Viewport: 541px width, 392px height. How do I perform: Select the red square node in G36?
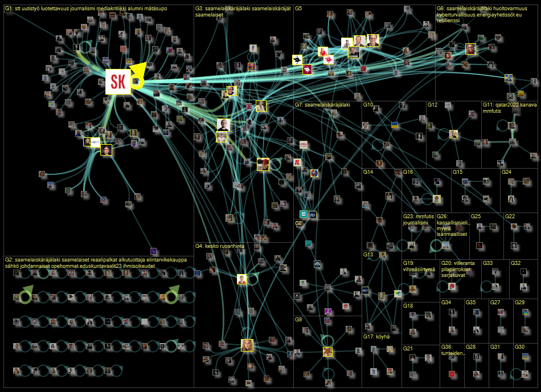point(452,374)
